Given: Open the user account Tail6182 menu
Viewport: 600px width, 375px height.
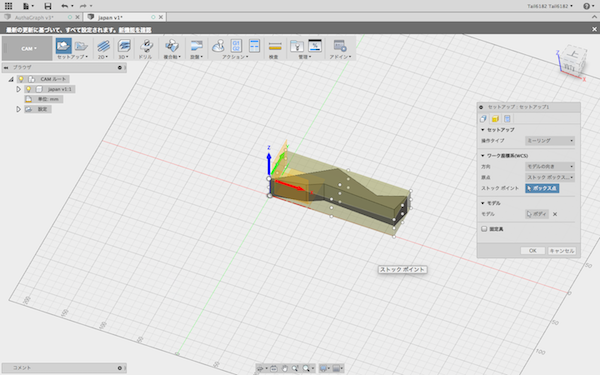Looking at the screenshot, I should [x=550, y=6].
